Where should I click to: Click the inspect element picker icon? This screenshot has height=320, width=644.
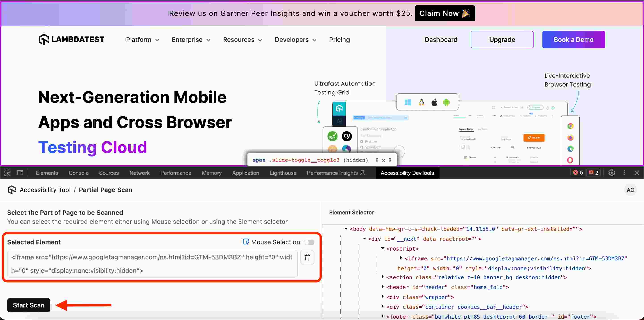coord(7,173)
